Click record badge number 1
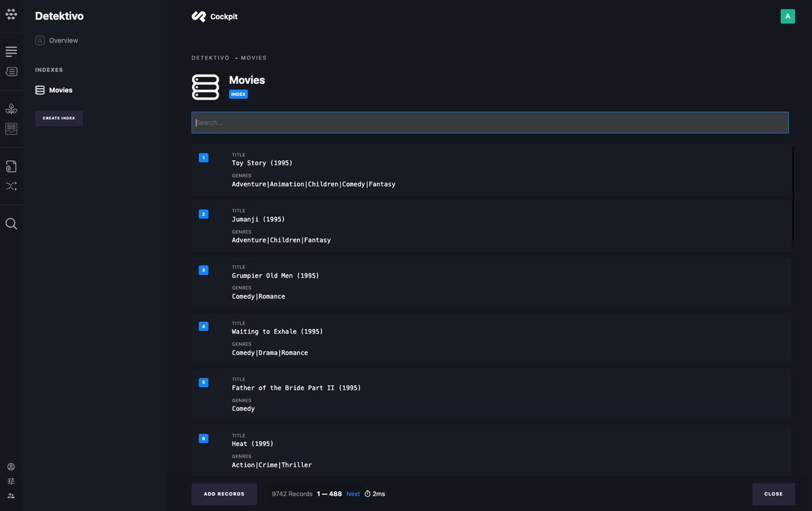812x511 pixels. tap(204, 158)
